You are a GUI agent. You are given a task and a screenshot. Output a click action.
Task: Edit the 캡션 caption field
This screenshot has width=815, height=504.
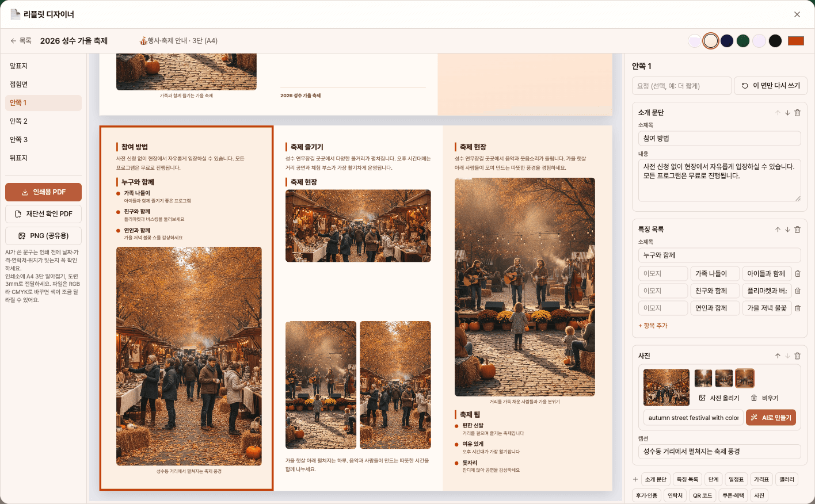click(x=719, y=452)
